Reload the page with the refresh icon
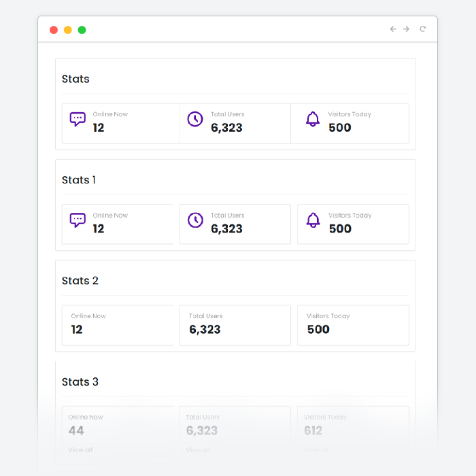This screenshot has width=476, height=476. tap(422, 29)
